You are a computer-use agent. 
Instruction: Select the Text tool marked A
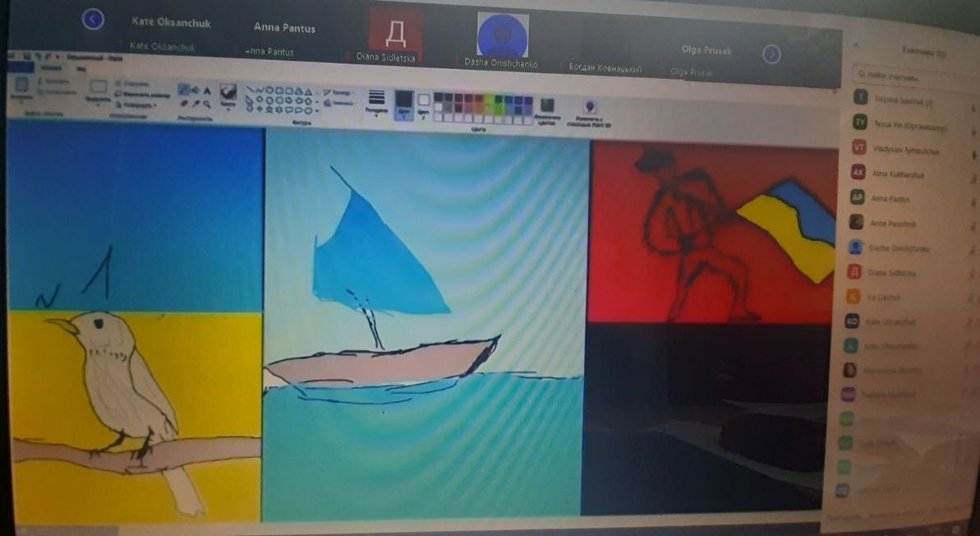(208, 90)
